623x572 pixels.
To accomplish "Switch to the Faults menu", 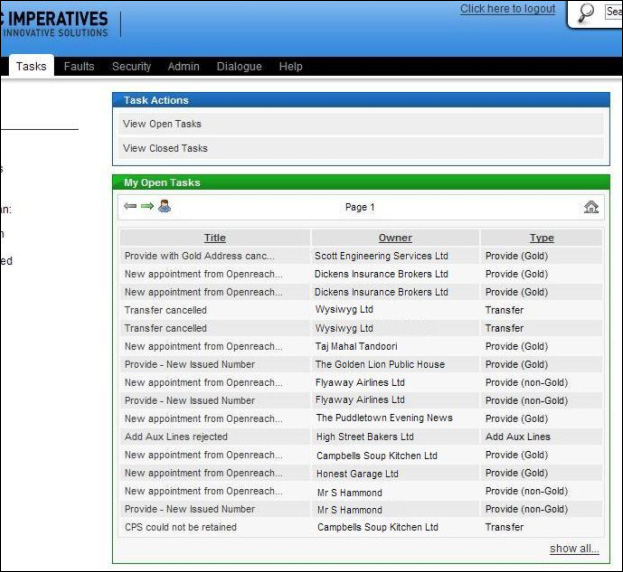I will [x=79, y=67].
